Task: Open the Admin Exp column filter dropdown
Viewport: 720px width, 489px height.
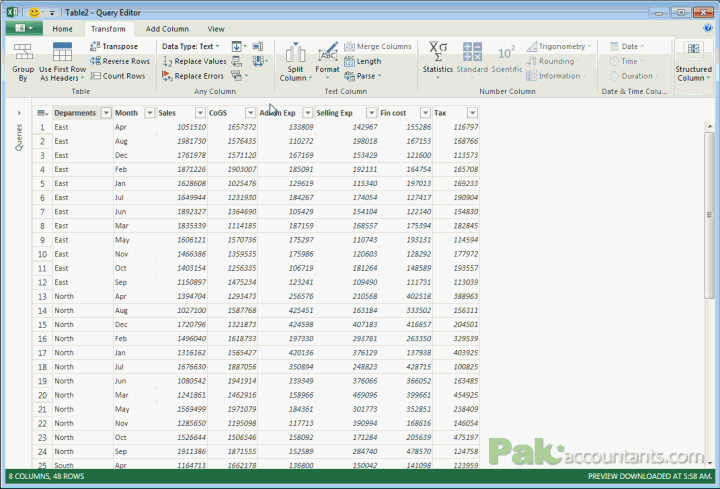Action: click(308, 113)
